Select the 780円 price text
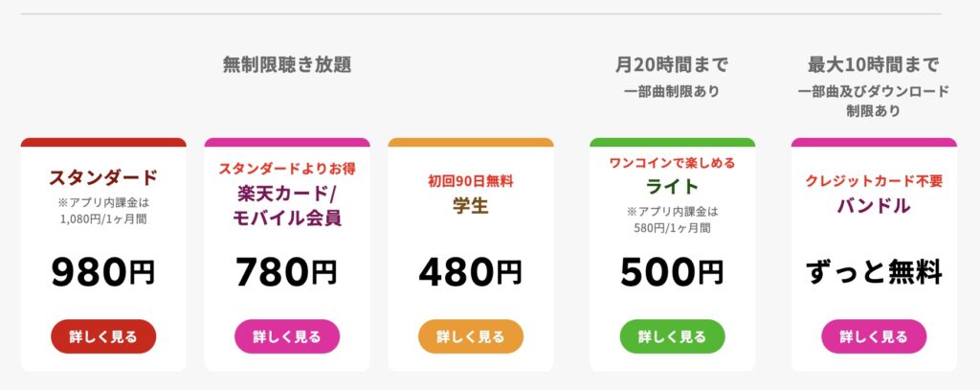The height and width of the screenshot is (390, 980). point(287,273)
